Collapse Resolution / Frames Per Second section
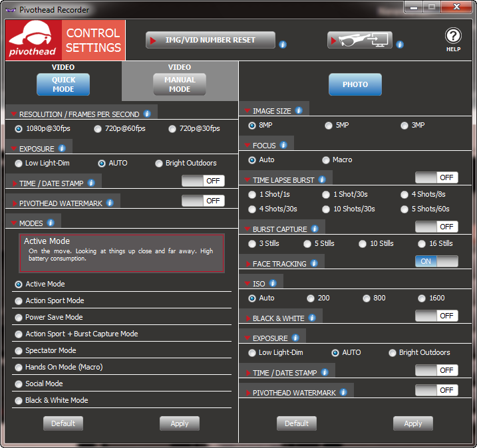The width and height of the screenshot is (477, 448). point(14,114)
